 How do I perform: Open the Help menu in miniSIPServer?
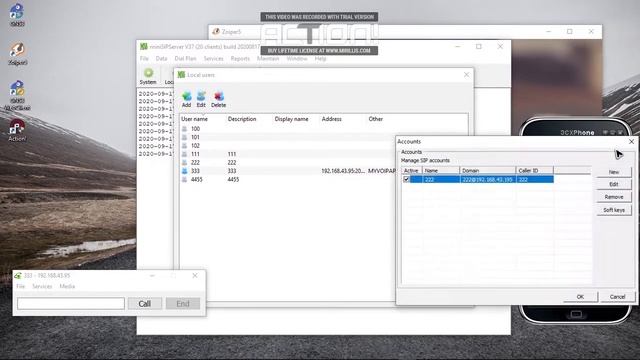(x=320, y=59)
